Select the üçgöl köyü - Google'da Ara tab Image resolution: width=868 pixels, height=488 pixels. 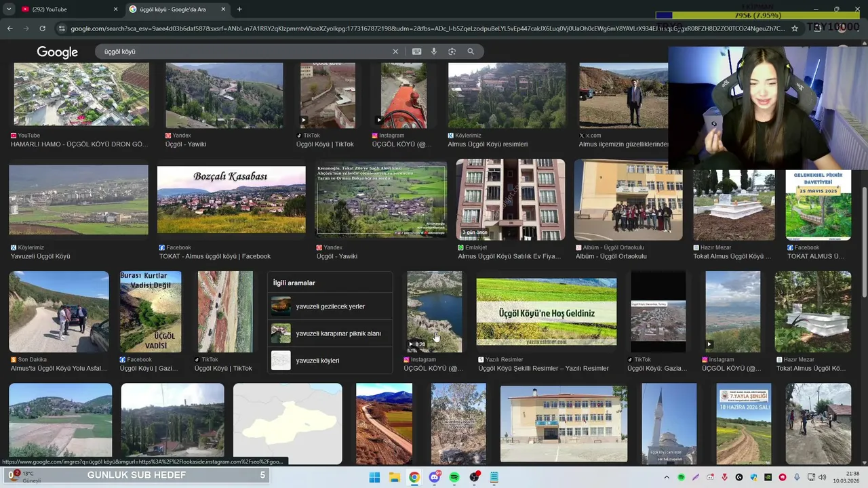pos(178,9)
